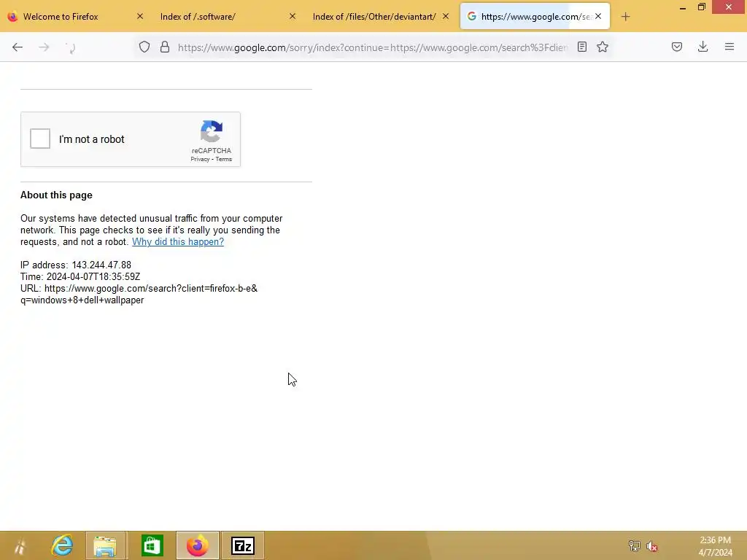Switch to Index of /files/Other/deviantart/ tab
747x560 pixels.
(381, 17)
